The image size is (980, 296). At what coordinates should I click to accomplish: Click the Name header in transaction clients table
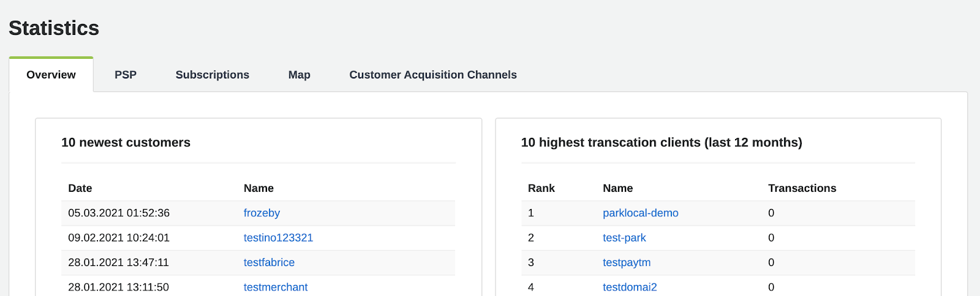[x=617, y=188]
